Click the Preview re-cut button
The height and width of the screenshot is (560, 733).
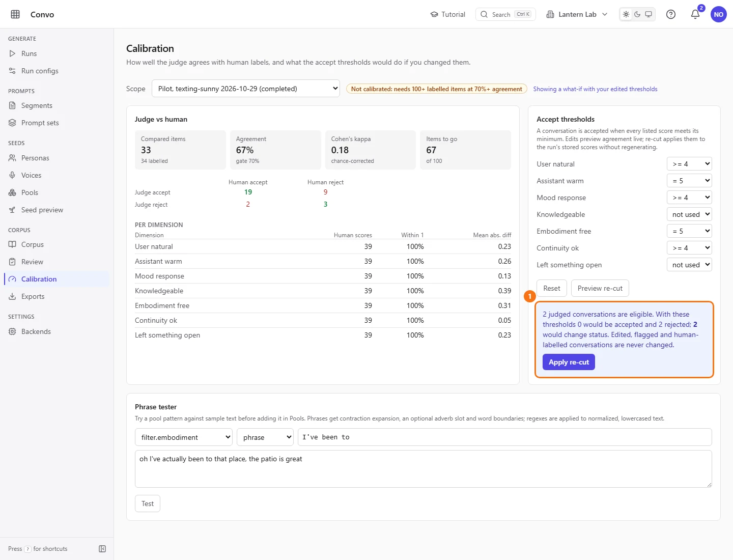(x=600, y=288)
